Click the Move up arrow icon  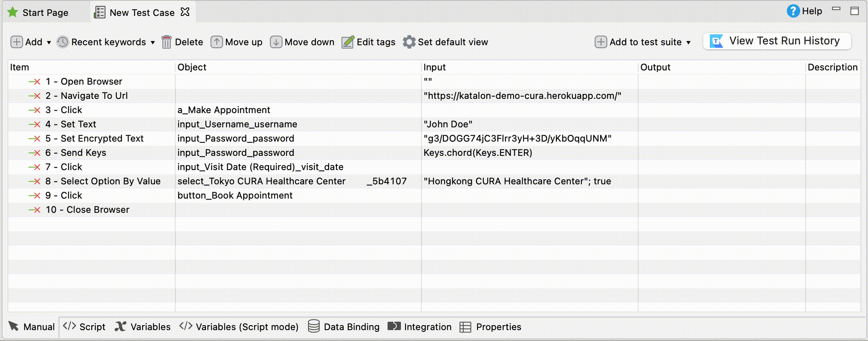(x=216, y=42)
